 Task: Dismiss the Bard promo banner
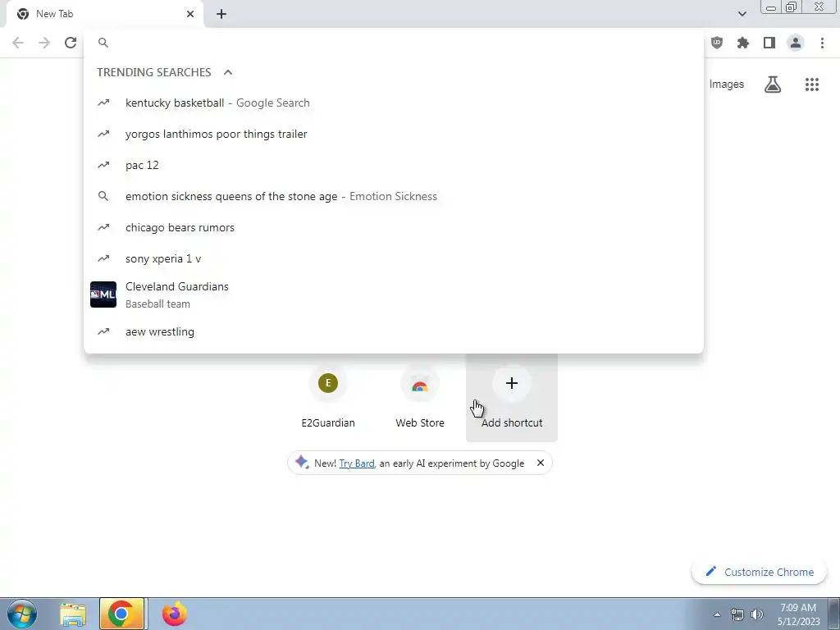tap(541, 463)
